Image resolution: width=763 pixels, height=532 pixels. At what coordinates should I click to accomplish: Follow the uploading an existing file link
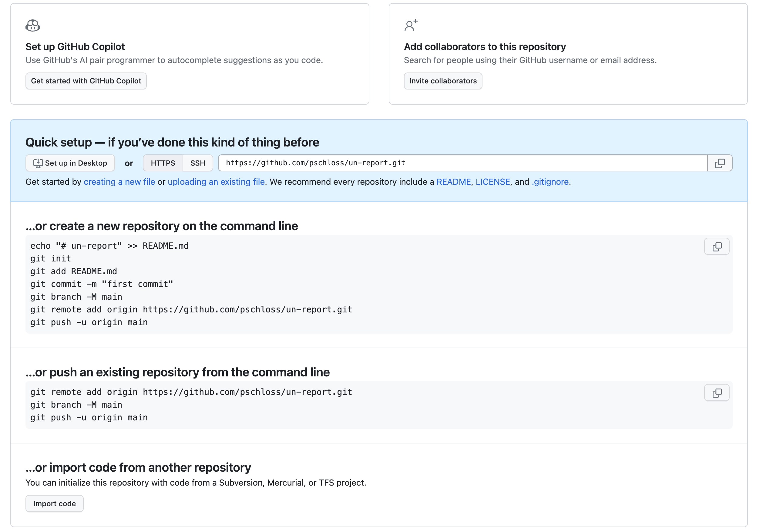coord(216,182)
